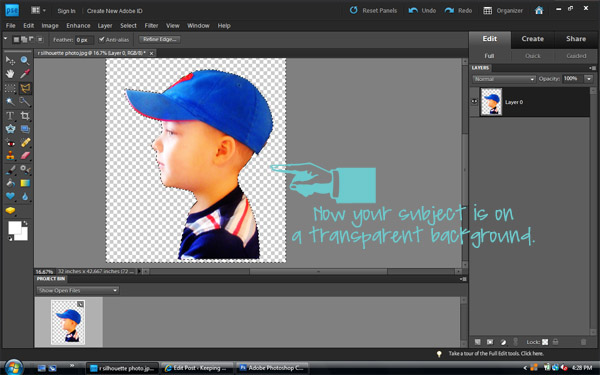This screenshot has height=375, width=600.
Task: Toggle the Anti-alias checkbox
Action: [x=101, y=39]
